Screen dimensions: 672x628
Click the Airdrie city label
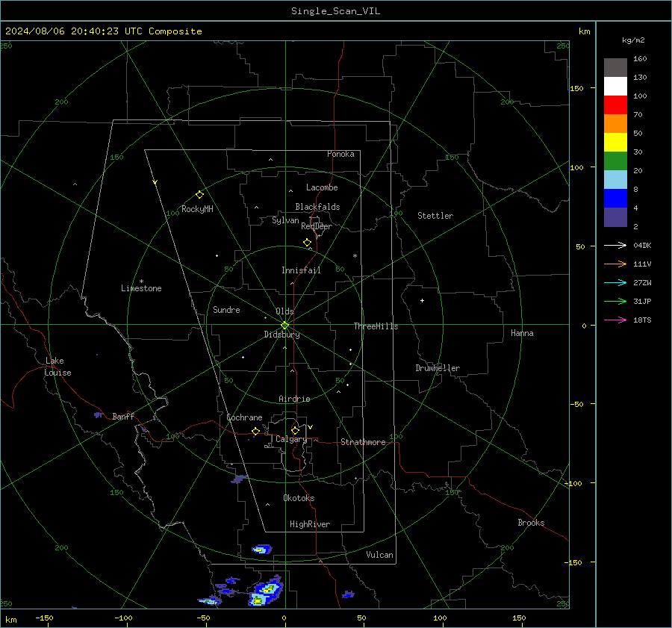pyautogui.click(x=294, y=399)
